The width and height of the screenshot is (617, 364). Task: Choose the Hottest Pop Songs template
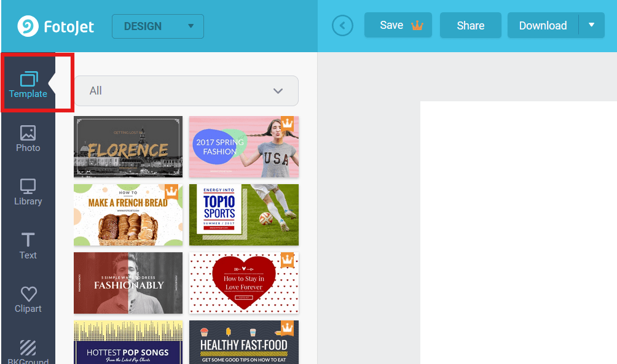128,343
